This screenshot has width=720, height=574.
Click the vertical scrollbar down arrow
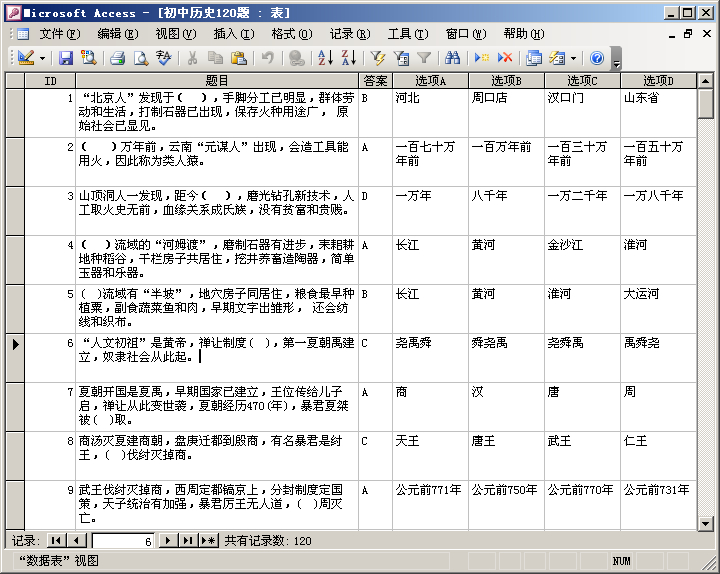(x=705, y=523)
